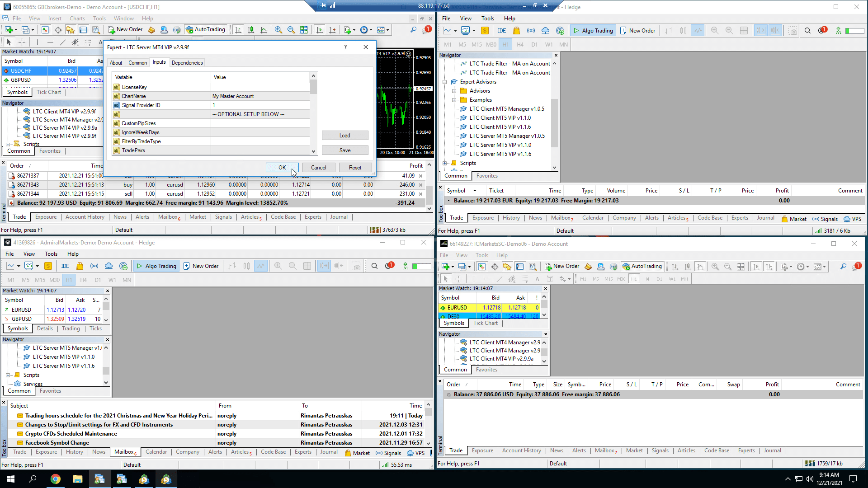Screen dimensions: 868x488
Task: Click search magnifier in top-right MT5 toolbar
Action: tap(807, 31)
